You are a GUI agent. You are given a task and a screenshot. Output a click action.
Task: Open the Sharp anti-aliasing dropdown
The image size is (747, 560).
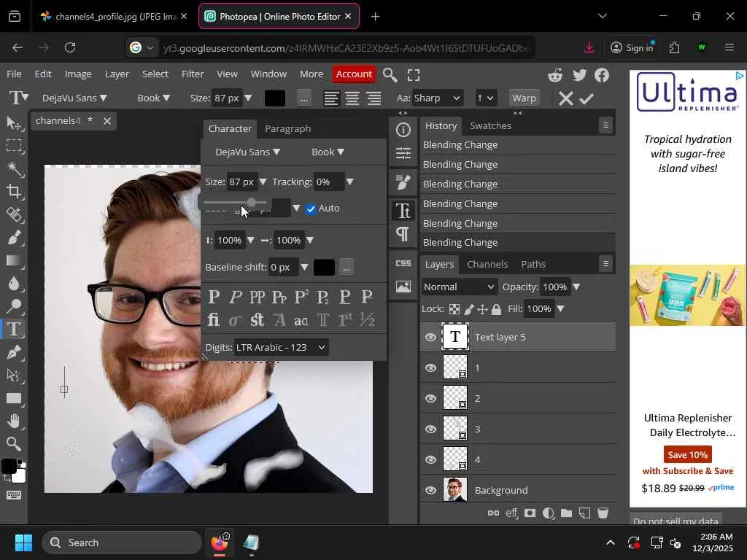tap(437, 98)
